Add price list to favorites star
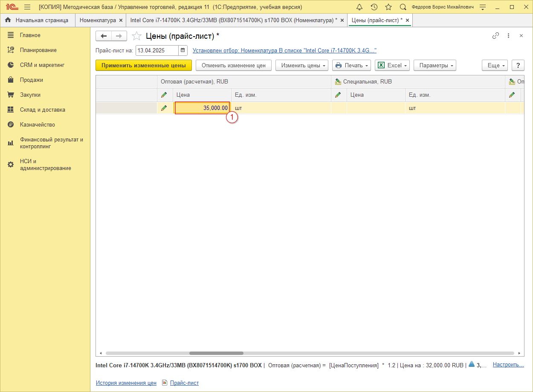Viewport: 533px width, 392px height. 136,36
